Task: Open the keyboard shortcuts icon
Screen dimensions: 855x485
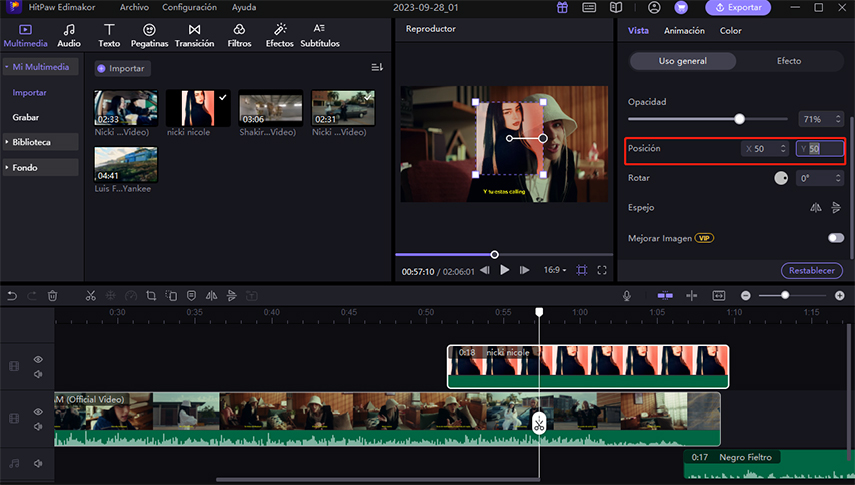Action: point(589,8)
